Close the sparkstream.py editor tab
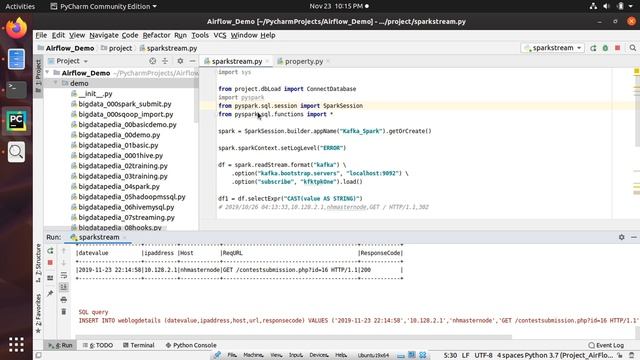Screen dimensions: 640x360 tap(267, 61)
